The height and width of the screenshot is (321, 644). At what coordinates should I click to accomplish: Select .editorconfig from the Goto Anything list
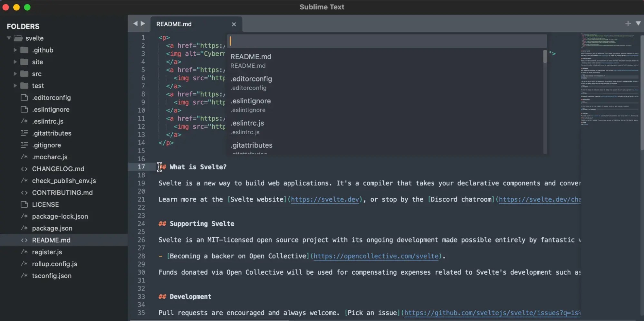pos(251,82)
